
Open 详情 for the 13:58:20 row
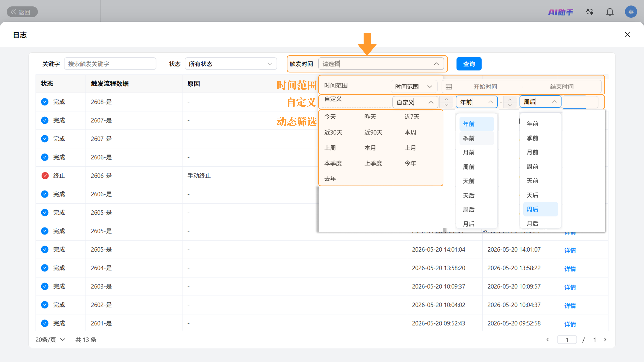(570, 269)
